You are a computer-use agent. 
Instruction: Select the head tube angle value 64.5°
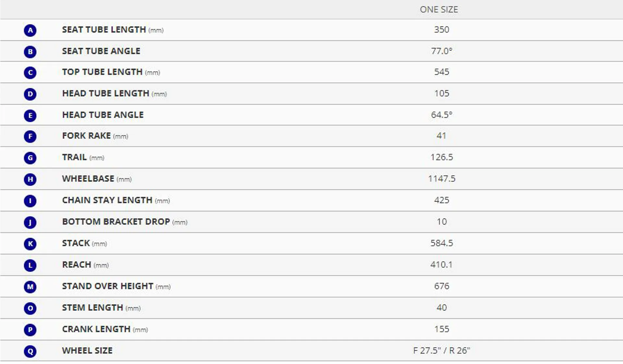tap(441, 115)
